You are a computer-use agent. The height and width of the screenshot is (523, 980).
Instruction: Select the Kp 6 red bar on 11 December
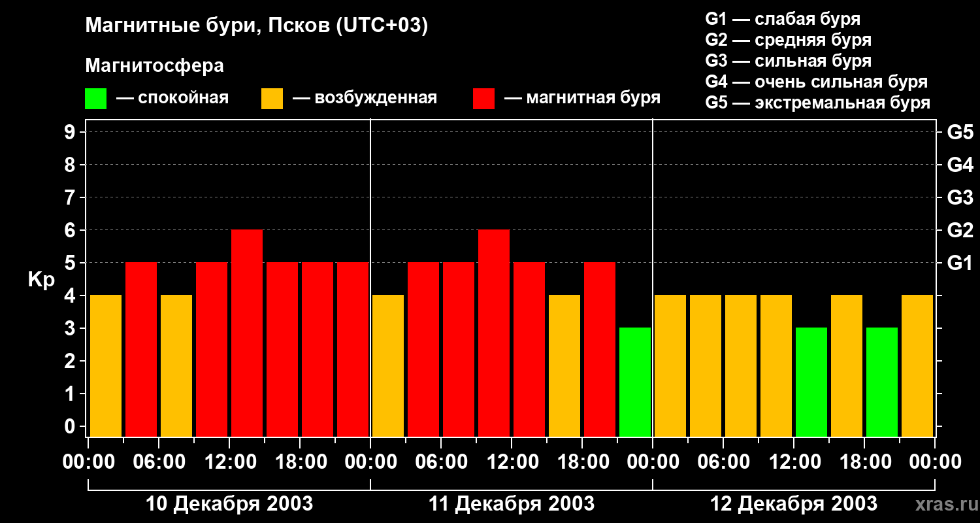pos(494,333)
